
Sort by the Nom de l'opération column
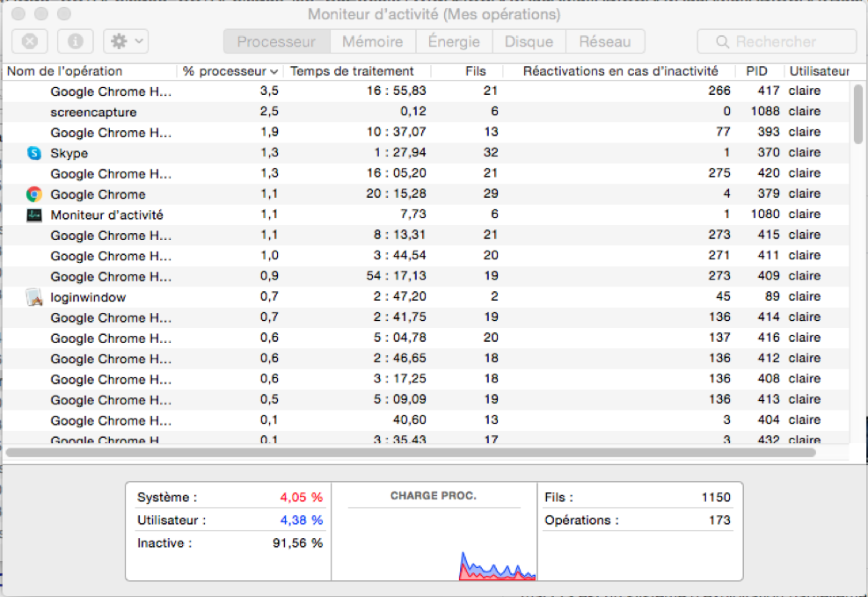90,71
